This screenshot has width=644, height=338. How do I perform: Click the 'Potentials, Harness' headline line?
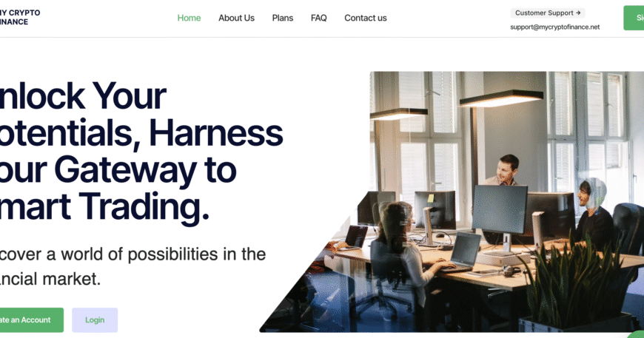pyautogui.click(x=141, y=133)
